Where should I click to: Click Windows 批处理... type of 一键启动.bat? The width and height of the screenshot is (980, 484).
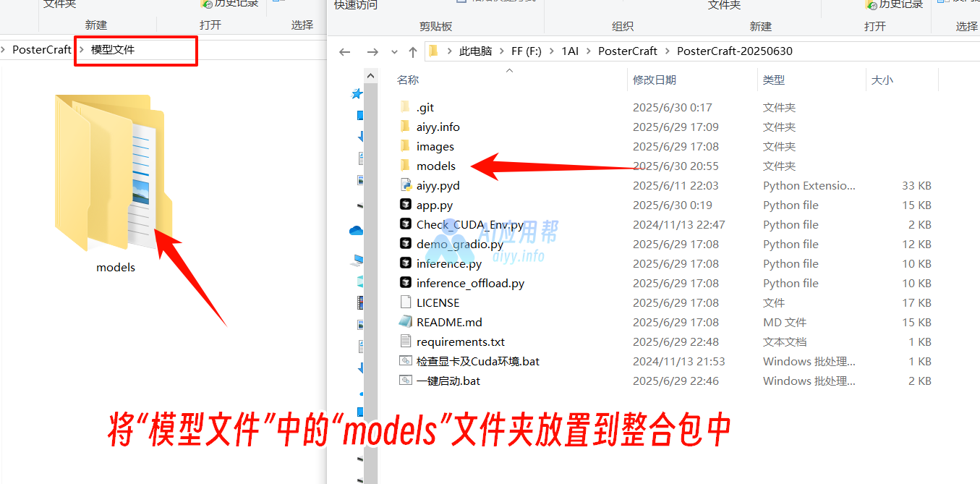point(809,381)
